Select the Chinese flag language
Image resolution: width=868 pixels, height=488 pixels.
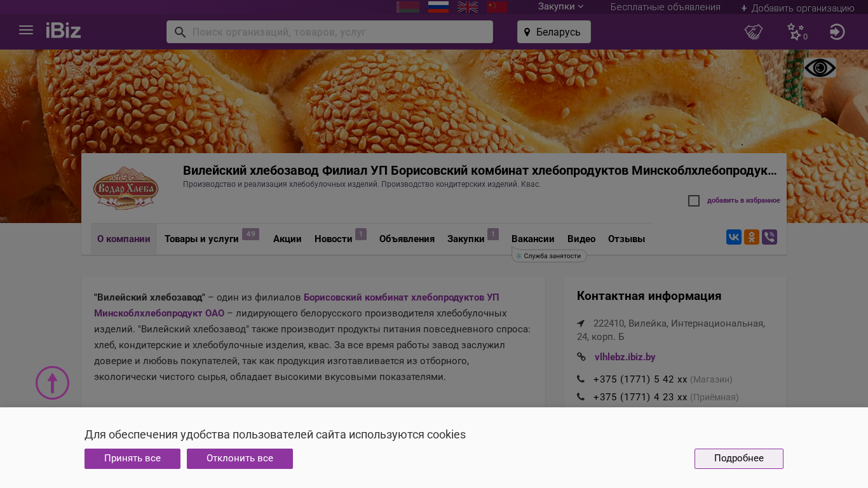(497, 7)
